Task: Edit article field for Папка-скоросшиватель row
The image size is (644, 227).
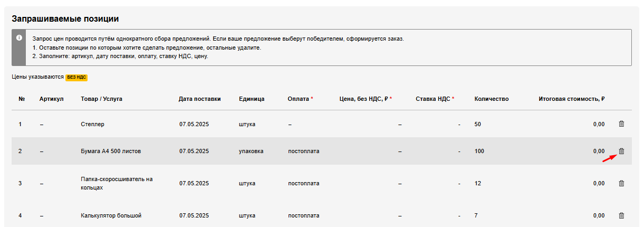Action: tap(41, 183)
